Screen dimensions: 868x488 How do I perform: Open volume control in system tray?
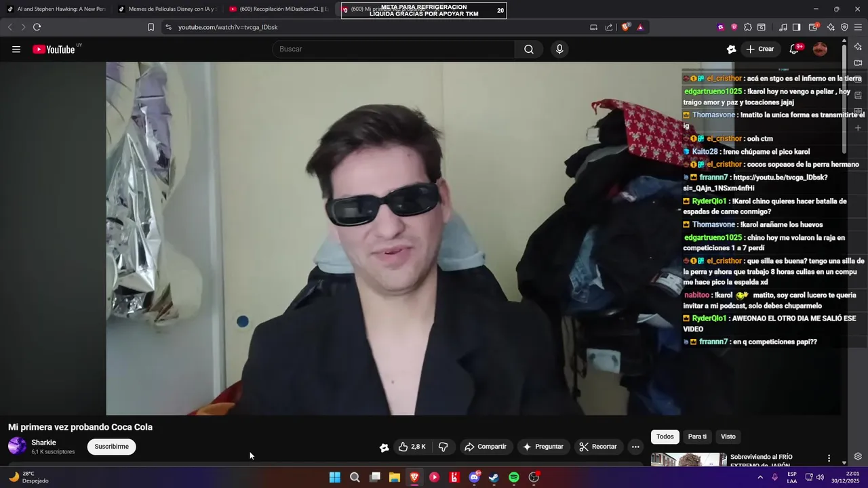coord(820,477)
